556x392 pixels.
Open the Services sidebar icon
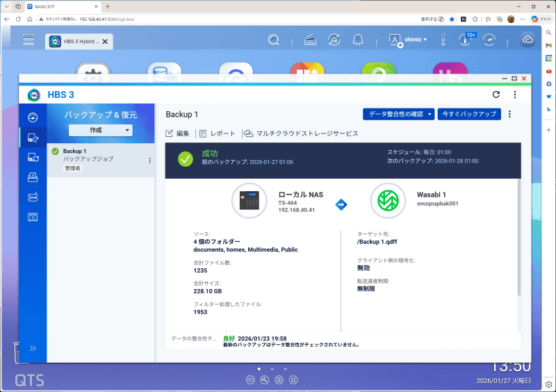tap(33, 217)
